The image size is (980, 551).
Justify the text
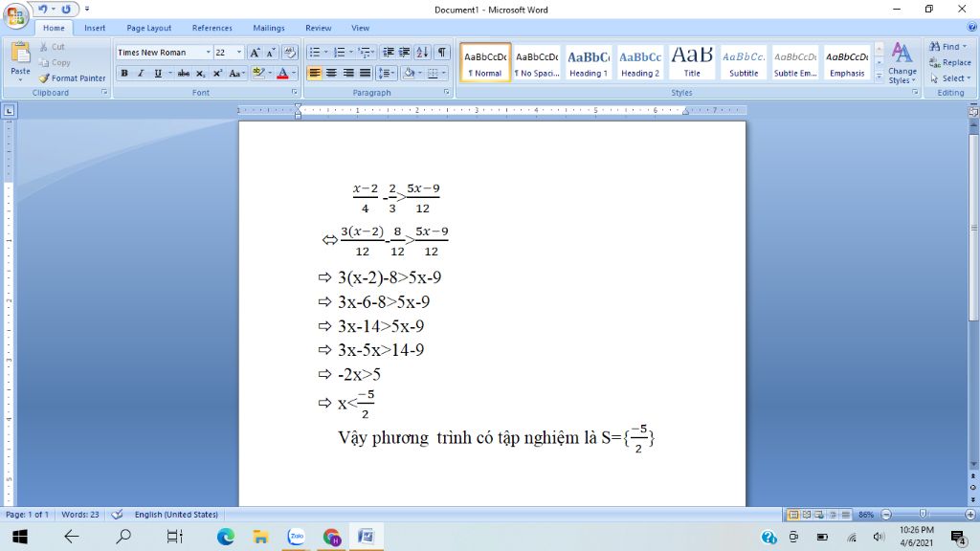click(x=365, y=73)
